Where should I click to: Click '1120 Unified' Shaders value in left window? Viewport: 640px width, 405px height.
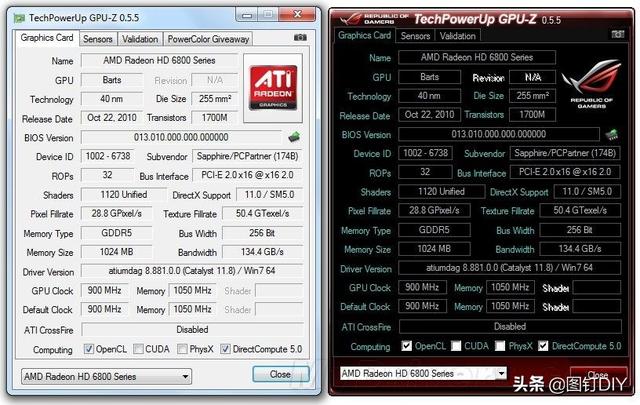[124, 194]
